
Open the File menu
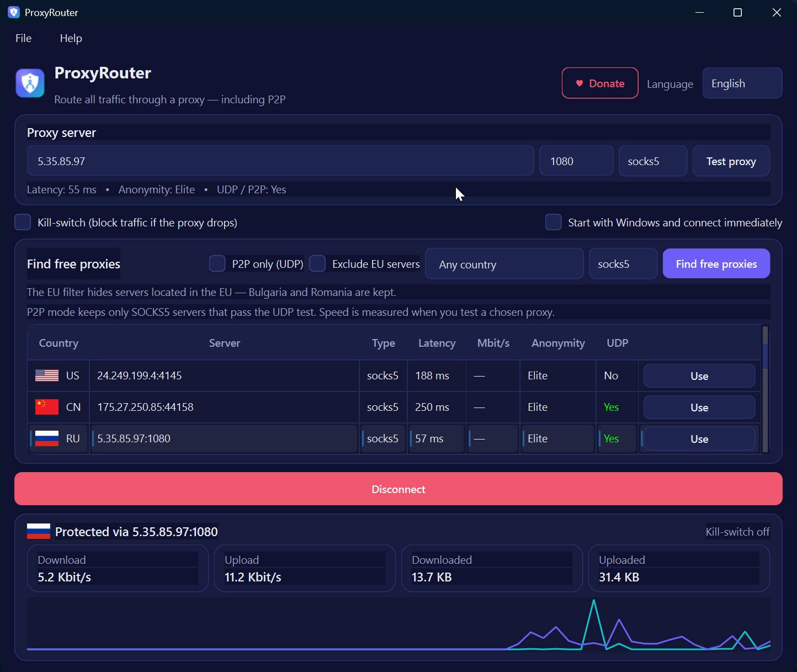[x=24, y=38]
